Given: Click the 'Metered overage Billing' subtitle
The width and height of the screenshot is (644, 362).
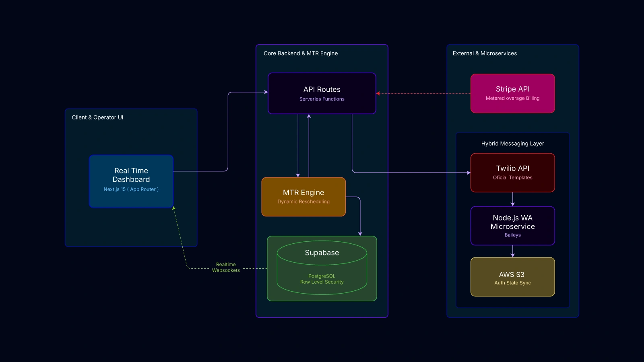Looking at the screenshot, I should pyautogui.click(x=513, y=98).
